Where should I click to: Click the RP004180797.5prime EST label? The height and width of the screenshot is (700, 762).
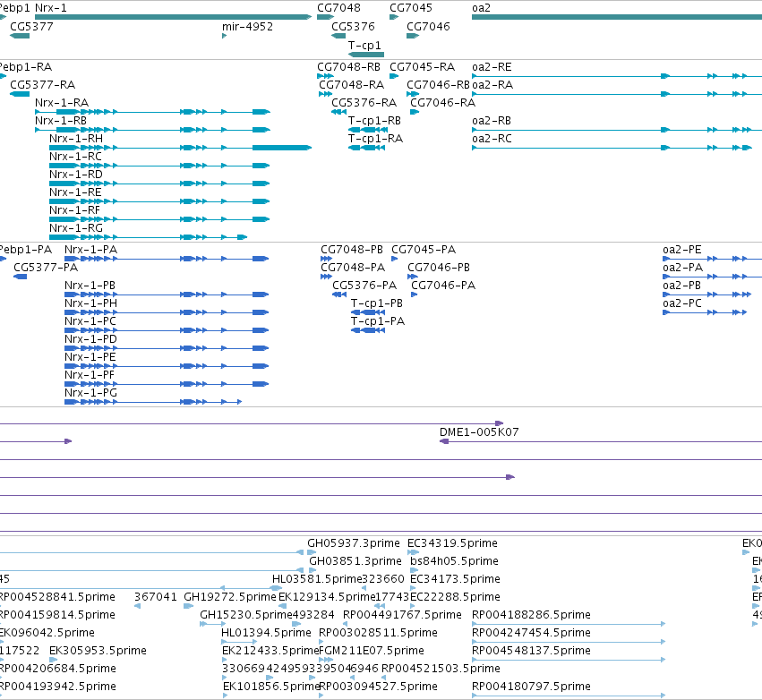point(531,687)
